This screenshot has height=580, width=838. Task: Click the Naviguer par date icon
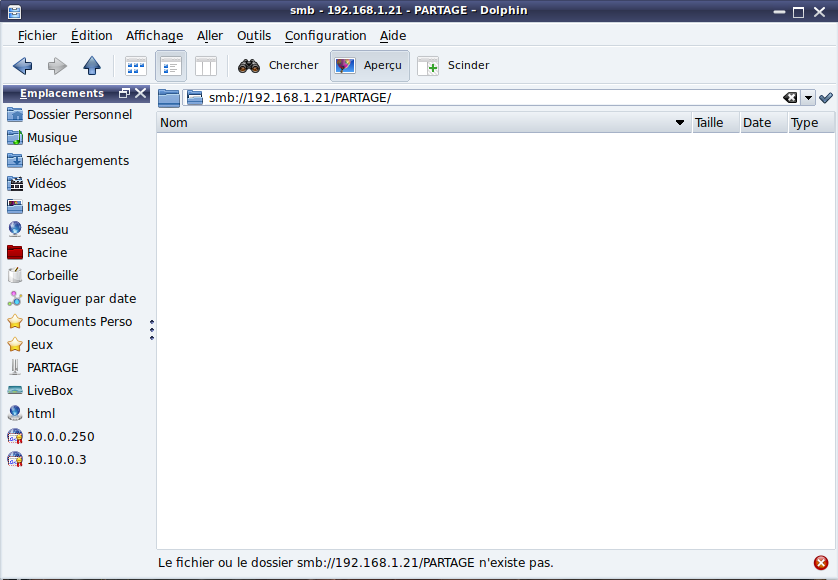click(x=15, y=298)
